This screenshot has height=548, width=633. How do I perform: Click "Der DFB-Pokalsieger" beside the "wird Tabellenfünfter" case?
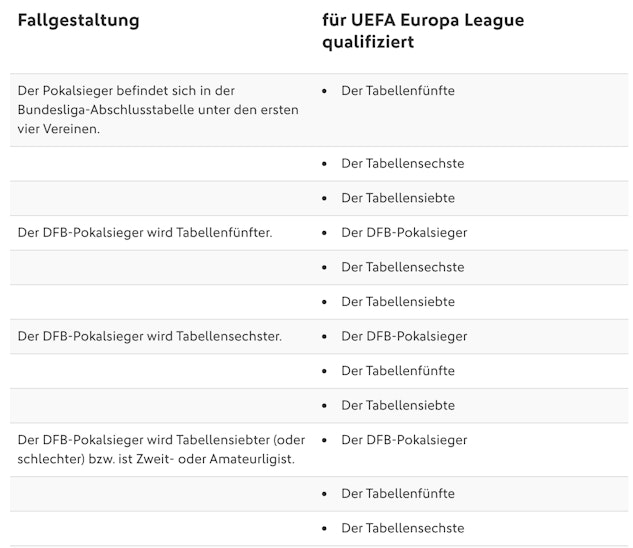coord(403,233)
